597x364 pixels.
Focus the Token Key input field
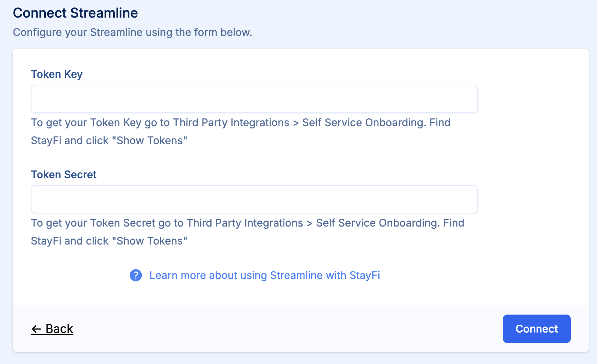[254, 99]
